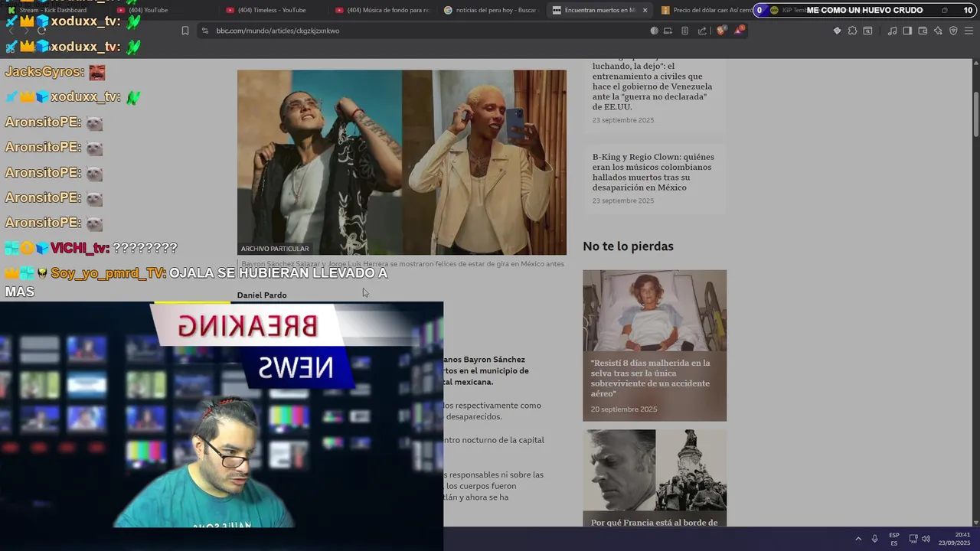The height and width of the screenshot is (551, 980).
Task: Toggle the browser sidebar panel icon
Action: (907, 31)
